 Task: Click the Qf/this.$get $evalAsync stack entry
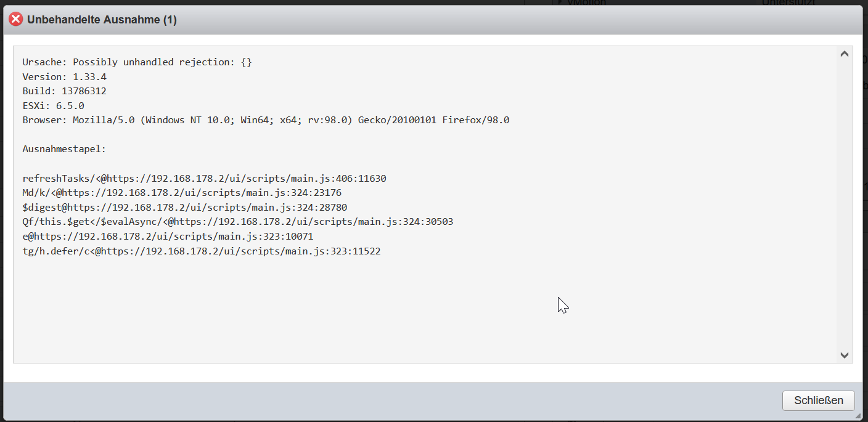238,222
